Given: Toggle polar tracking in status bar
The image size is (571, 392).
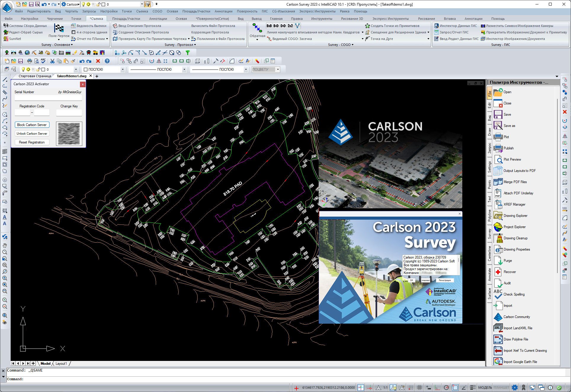Looking at the screenshot, I should tap(446, 388).
